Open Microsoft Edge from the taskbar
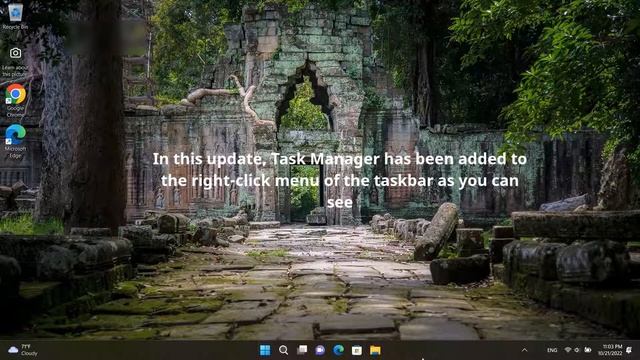The width and height of the screenshot is (640, 360). [x=338, y=350]
